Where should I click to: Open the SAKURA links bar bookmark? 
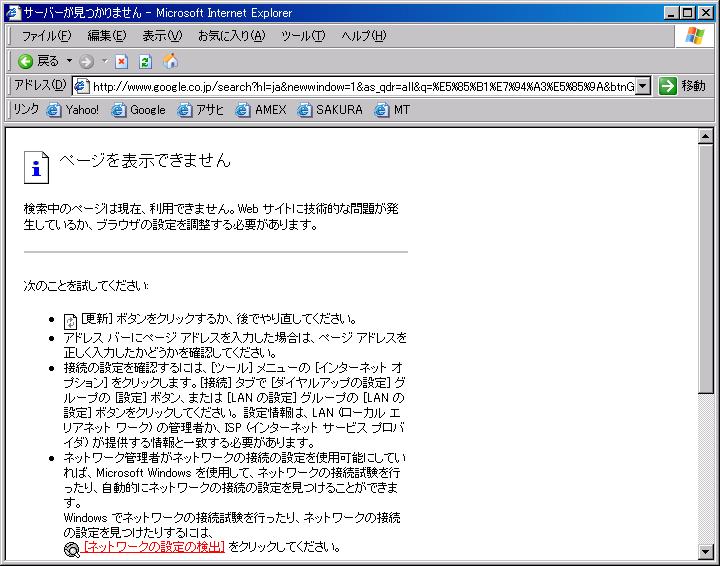pyautogui.click(x=330, y=110)
